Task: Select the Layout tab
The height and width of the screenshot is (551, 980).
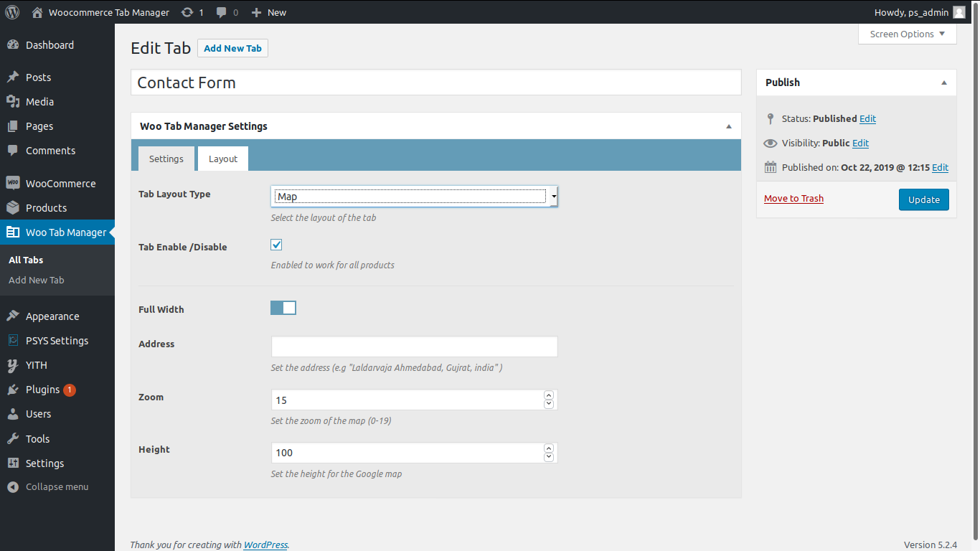Action: tap(223, 159)
